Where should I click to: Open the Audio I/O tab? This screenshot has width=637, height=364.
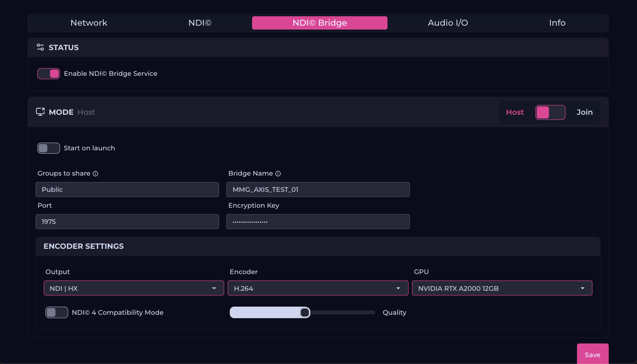click(448, 23)
